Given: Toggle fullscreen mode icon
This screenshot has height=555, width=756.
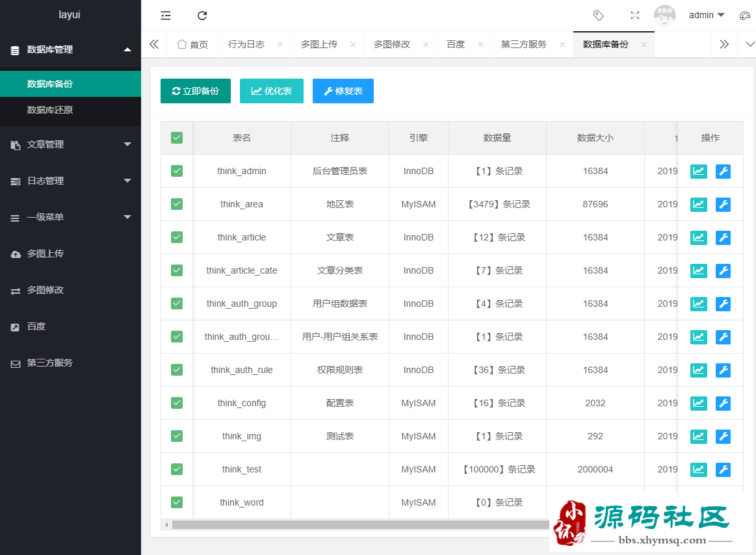Looking at the screenshot, I should click(635, 16).
